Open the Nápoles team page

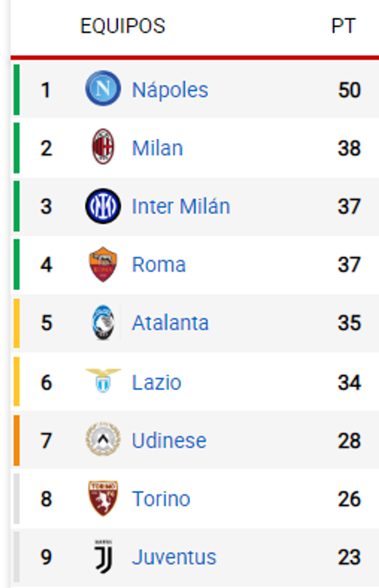click(x=170, y=89)
